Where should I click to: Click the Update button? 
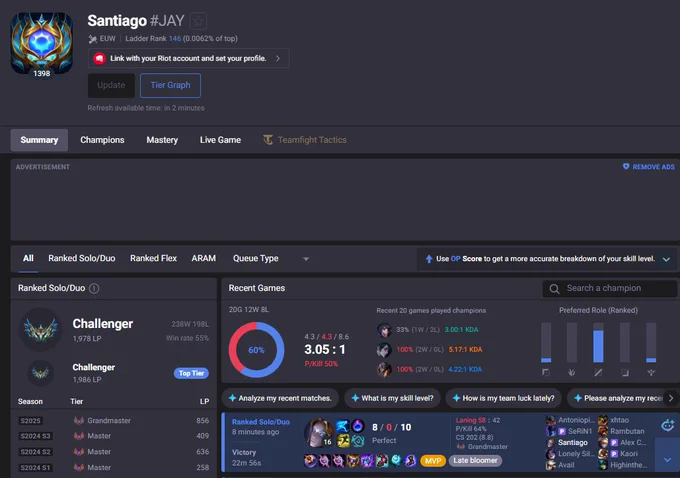[x=111, y=85]
